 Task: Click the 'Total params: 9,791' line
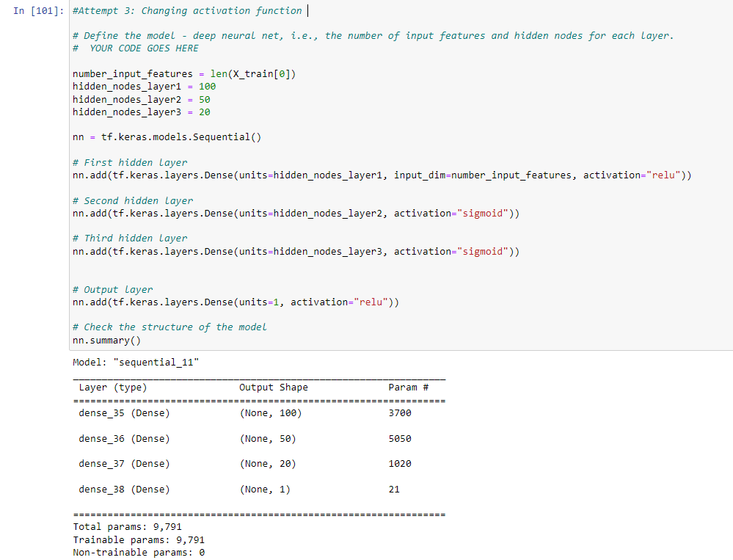(x=127, y=527)
